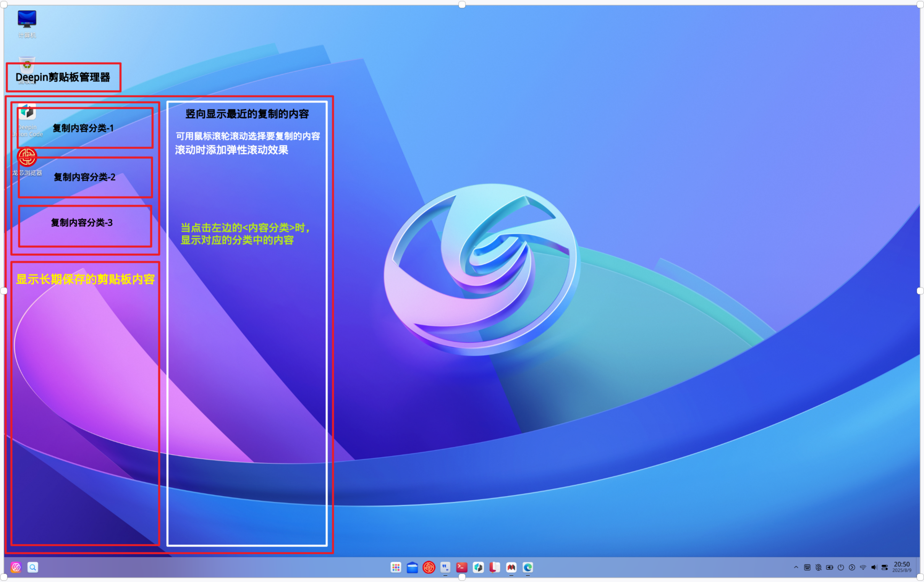The image size is (924, 582).
Task: Open Deepin Union Code from the dock
Action: coord(478,567)
